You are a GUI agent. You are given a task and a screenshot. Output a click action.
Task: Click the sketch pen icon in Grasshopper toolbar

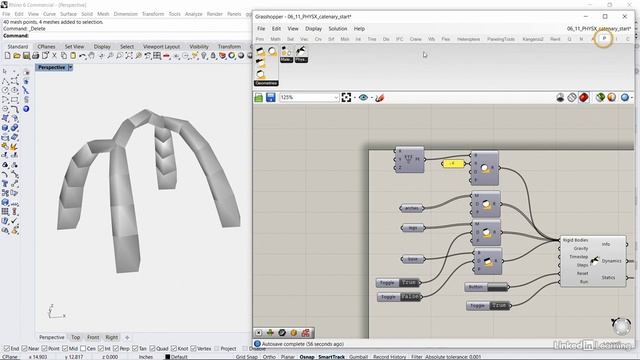point(380,98)
